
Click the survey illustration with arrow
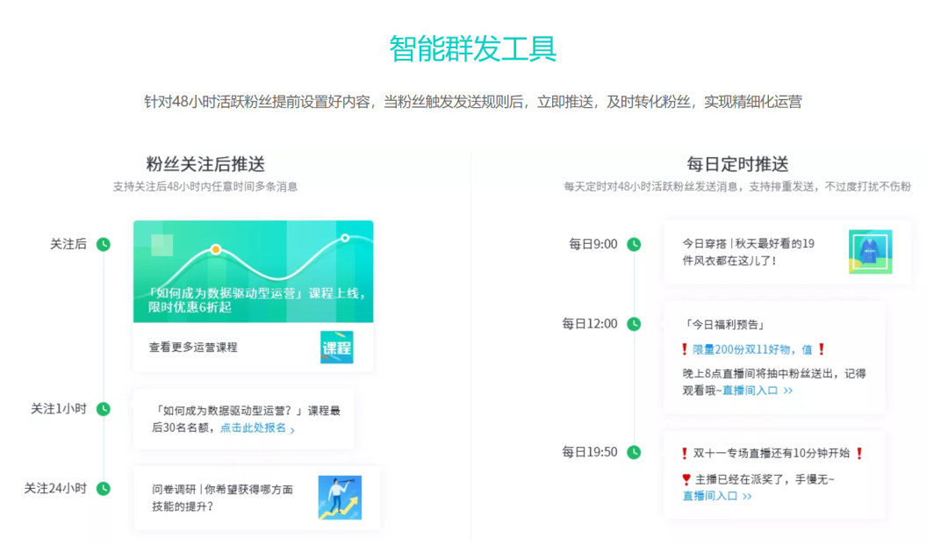tap(340, 498)
